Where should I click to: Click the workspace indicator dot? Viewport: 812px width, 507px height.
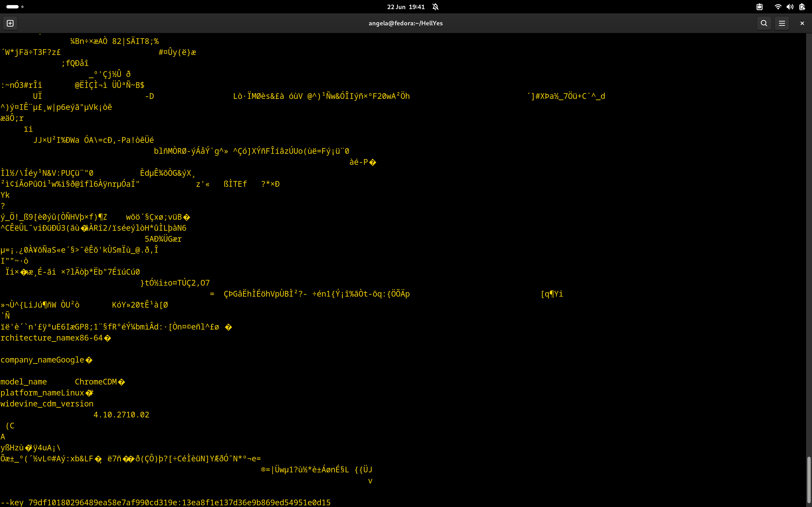22,7
